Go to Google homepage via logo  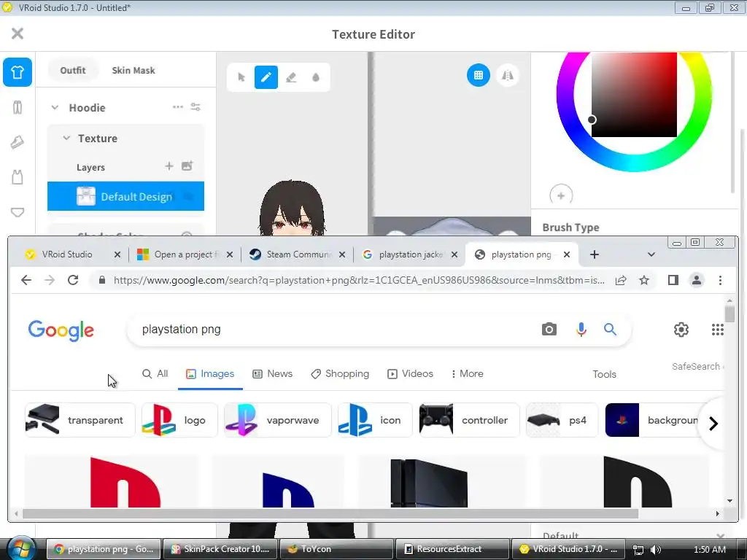coord(61,330)
